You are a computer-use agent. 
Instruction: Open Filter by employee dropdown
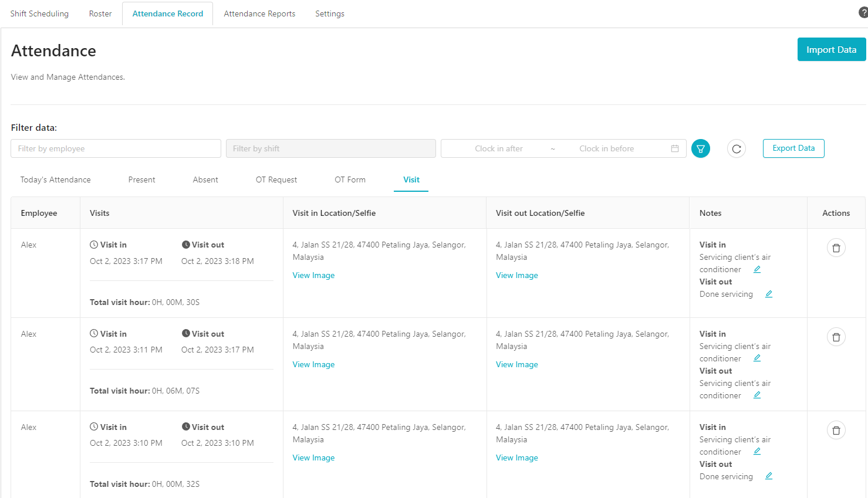[x=116, y=148]
